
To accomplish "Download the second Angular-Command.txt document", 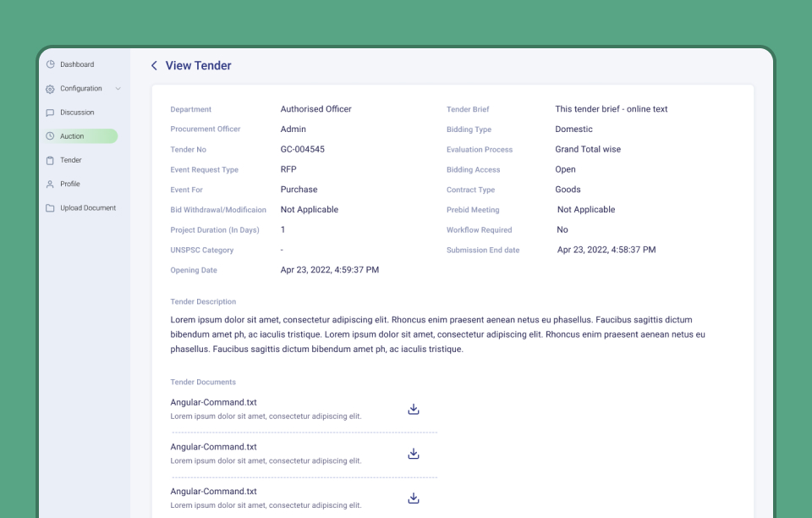I will coord(414,454).
